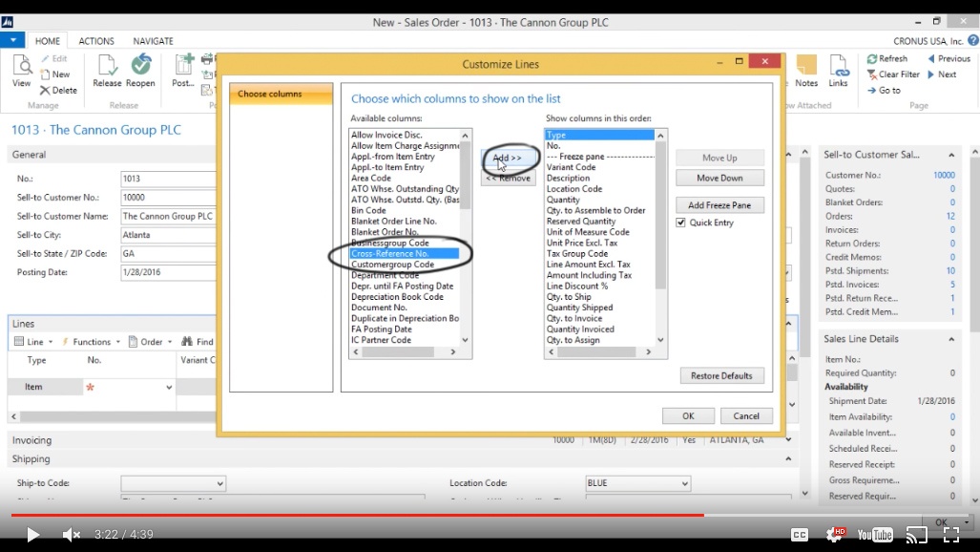Switch to the HOME ribbon tab
980x552 pixels.
tap(48, 41)
